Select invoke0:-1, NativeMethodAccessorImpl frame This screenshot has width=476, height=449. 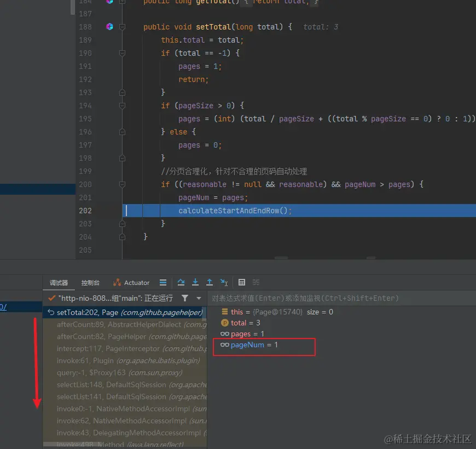coord(124,409)
